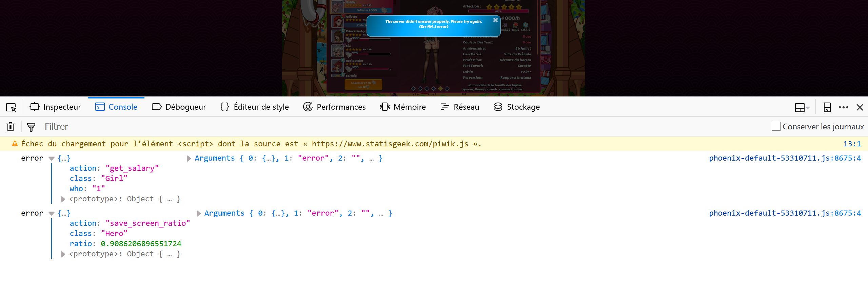Open the Réseau tab

460,107
